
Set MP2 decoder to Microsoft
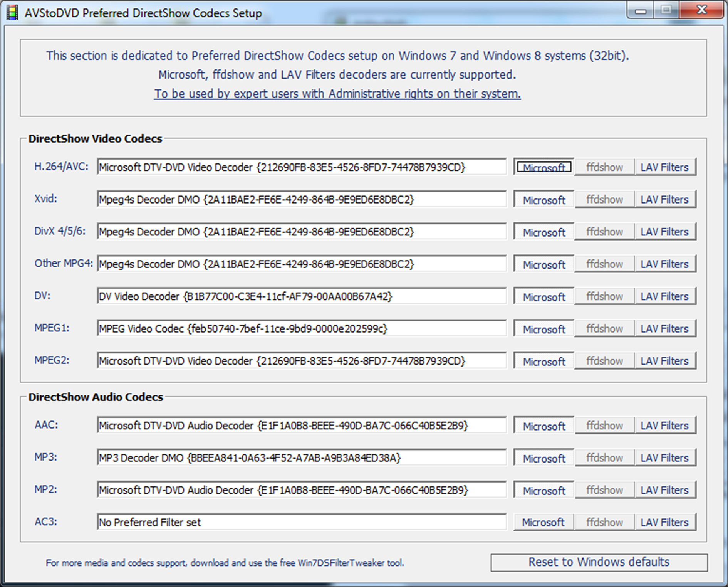point(544,490)
